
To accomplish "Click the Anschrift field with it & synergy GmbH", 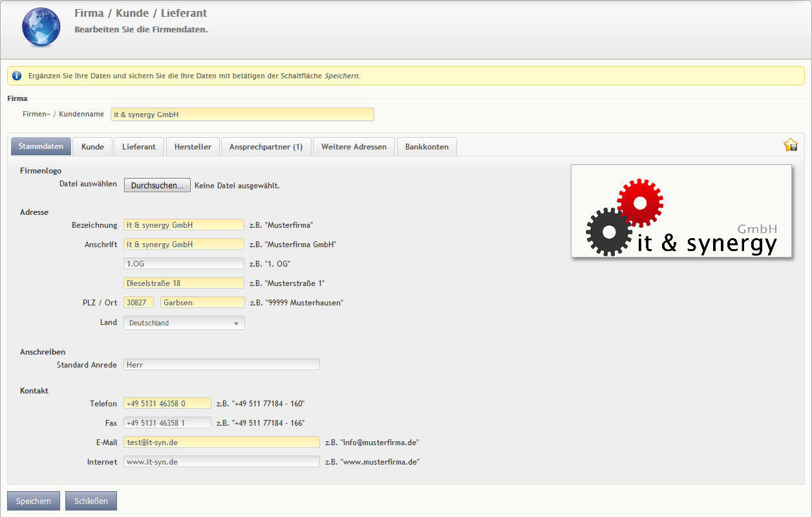I will (184, 245).
